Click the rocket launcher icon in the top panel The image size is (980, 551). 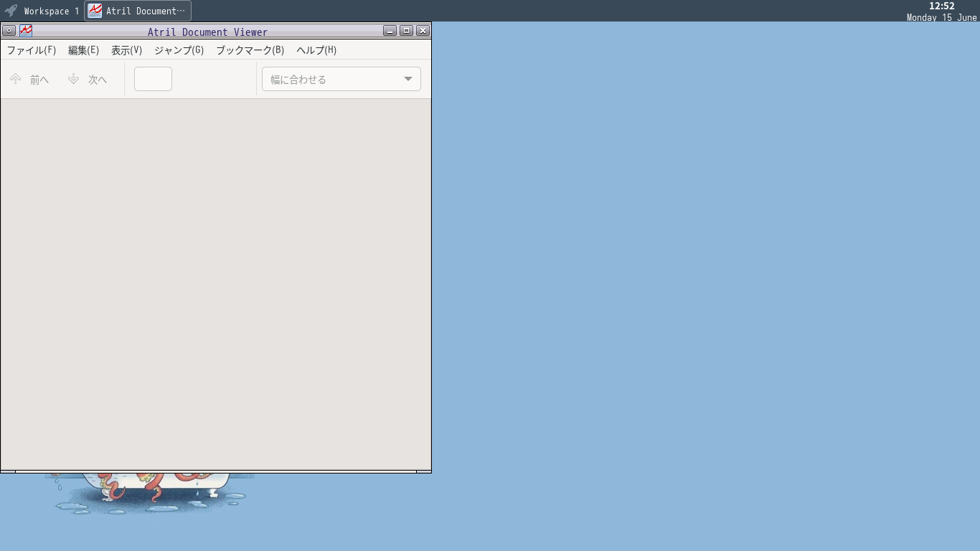[11, 11]
